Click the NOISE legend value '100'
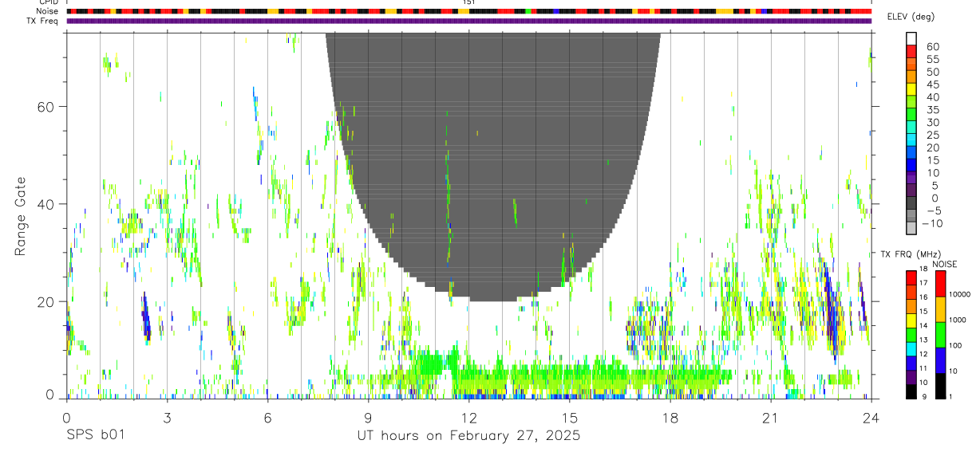The height and width of the screenshot is (452, 980). pos(957,345)
